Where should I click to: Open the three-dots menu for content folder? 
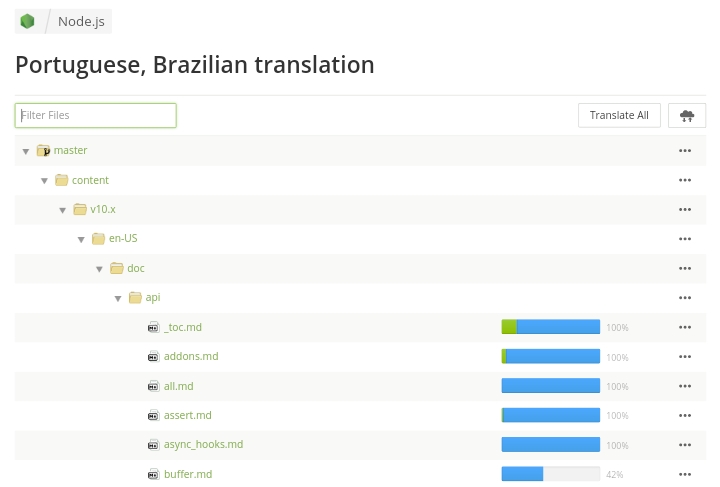point(685,180)
